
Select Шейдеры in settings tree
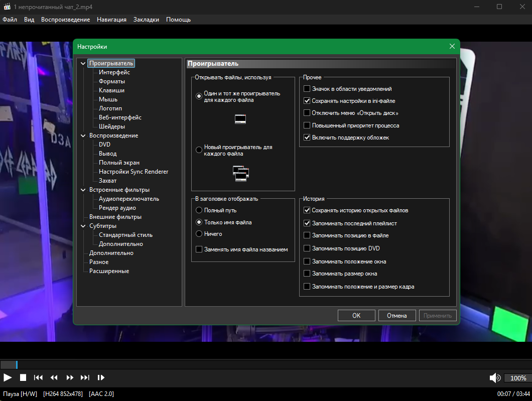(112, 126)
